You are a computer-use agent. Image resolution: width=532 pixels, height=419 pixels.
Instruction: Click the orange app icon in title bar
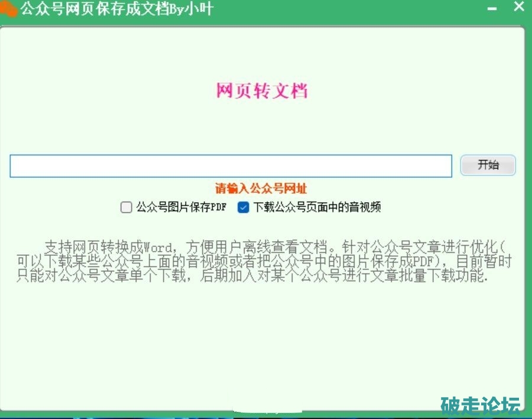tap(9, 10)
